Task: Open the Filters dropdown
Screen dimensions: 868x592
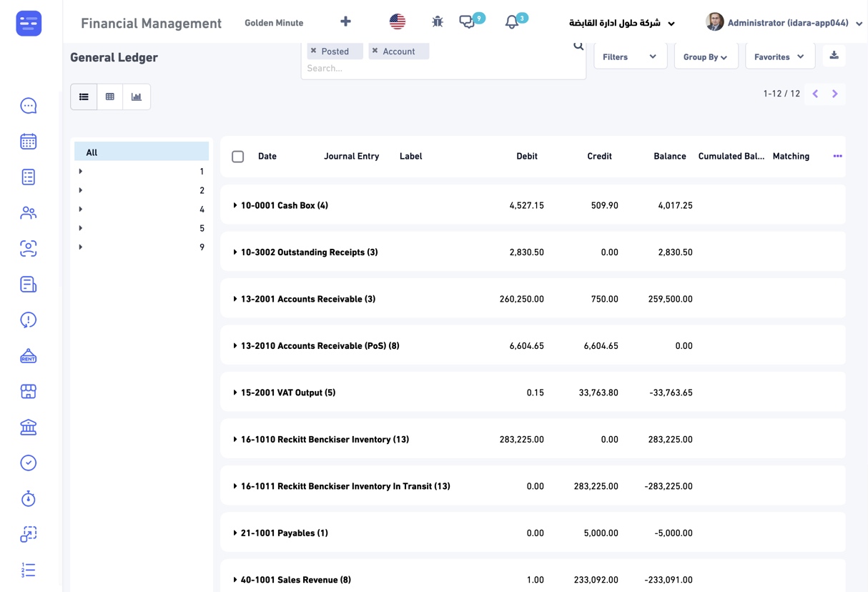Action: 630,56
